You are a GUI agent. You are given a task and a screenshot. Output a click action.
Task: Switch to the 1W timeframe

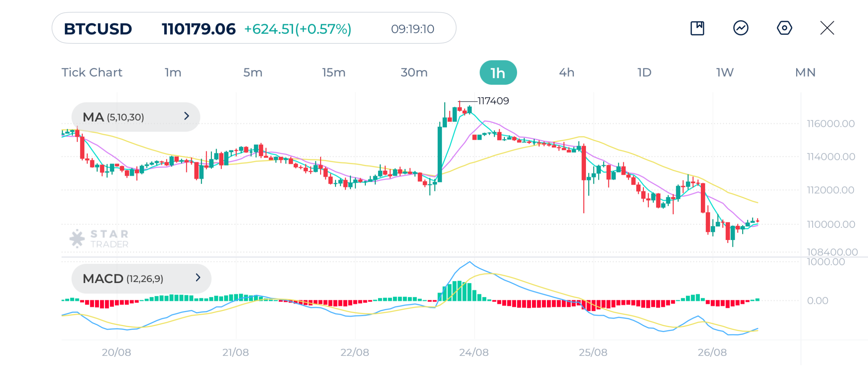tap(725, 72)
